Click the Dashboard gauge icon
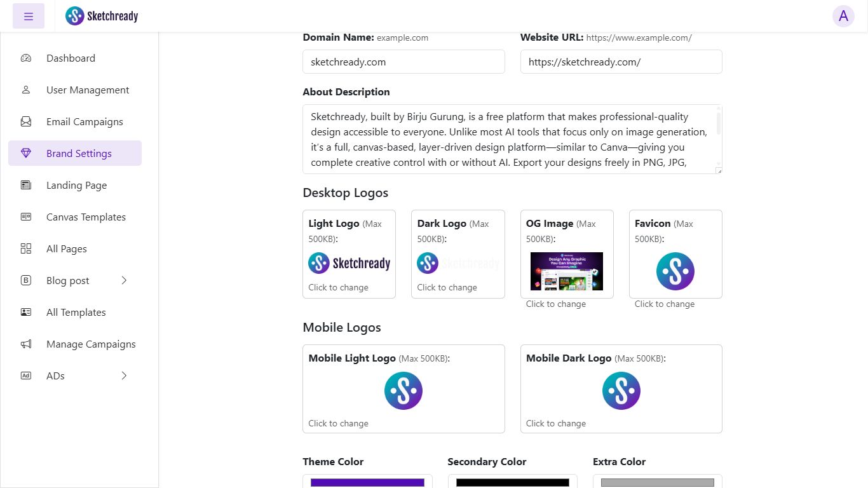The width and height of the screenshot is (868, 488). pyautogui.click(x=26, y=58)
